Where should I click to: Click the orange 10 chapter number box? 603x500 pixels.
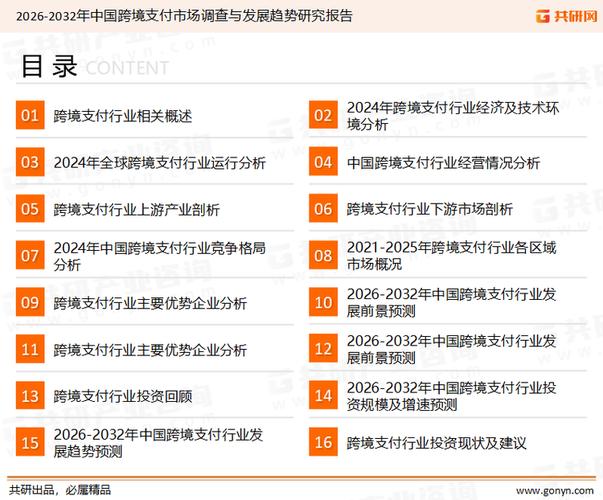[323, 302]
